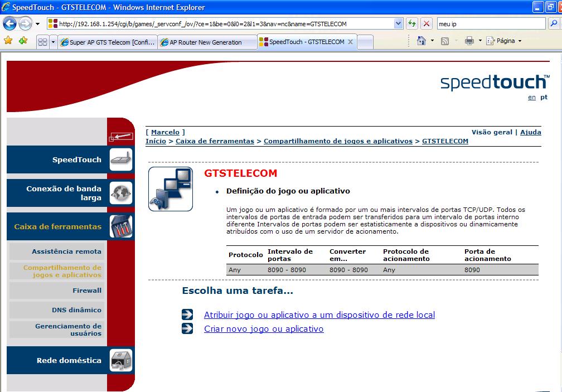Viewport: 562px width, 392px height.
Task: Open the Quick Tabs grid icon
Action: (x=42, y=42)
